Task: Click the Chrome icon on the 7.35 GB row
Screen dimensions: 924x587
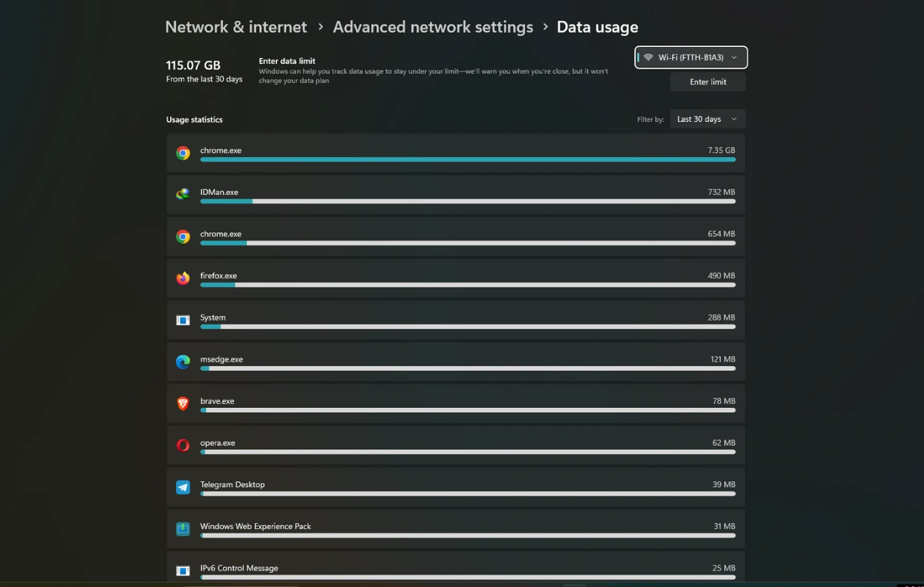Action: (x=183, y=153)
